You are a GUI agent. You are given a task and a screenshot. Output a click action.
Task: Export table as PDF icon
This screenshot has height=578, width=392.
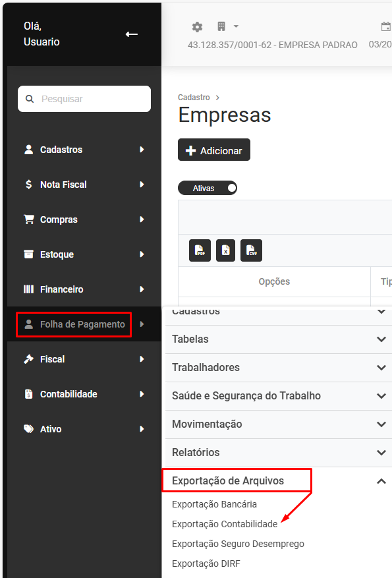coord(200,250)
